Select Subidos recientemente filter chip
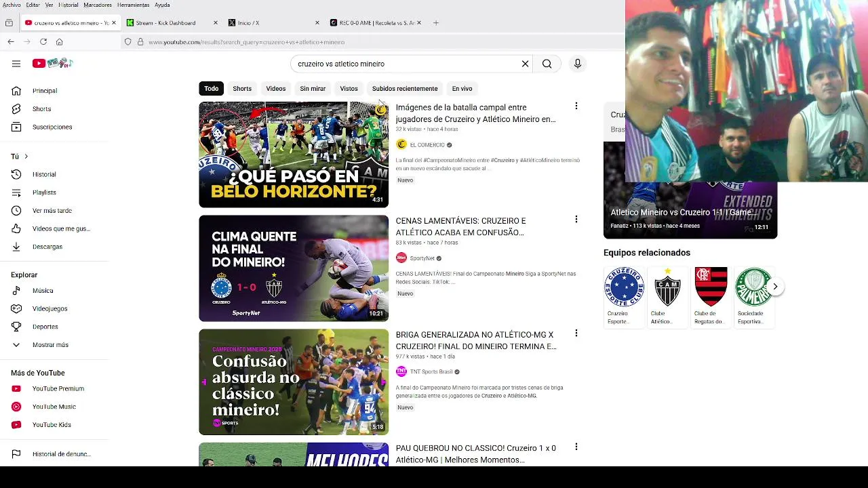Image resolution: width=868 pixels, height=488 pixels. 405,89
